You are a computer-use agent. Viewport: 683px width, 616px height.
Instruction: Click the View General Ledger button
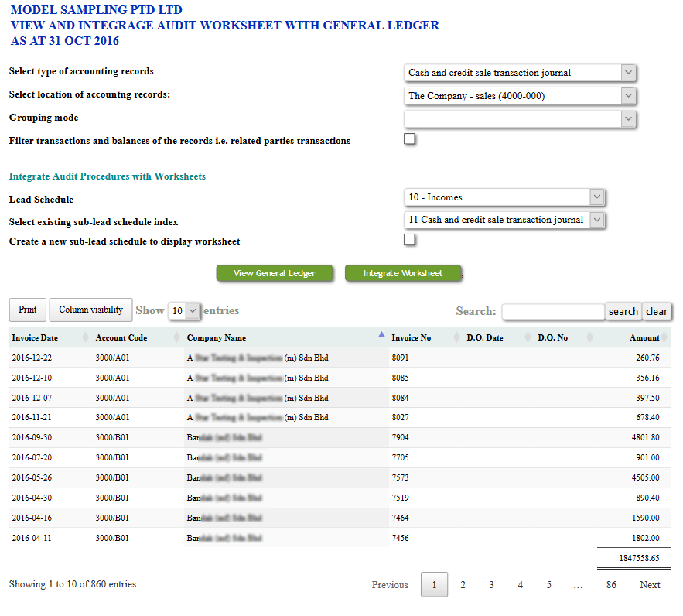[275, 273]
